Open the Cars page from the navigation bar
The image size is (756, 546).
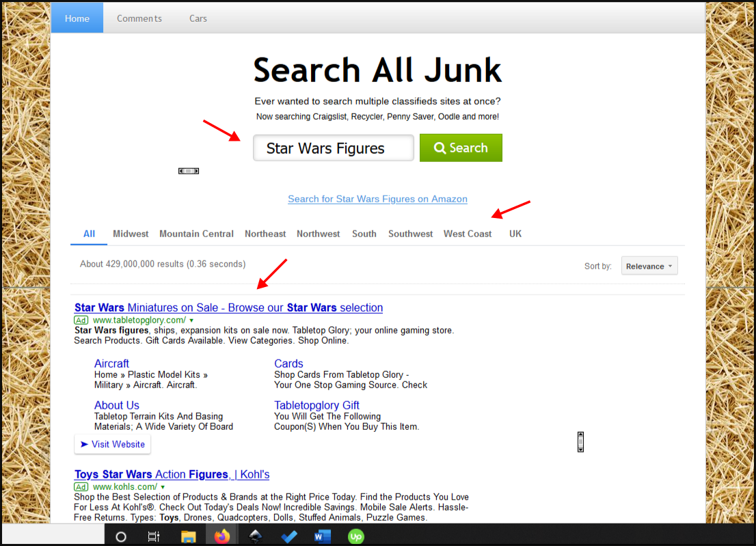coord(198,18)
